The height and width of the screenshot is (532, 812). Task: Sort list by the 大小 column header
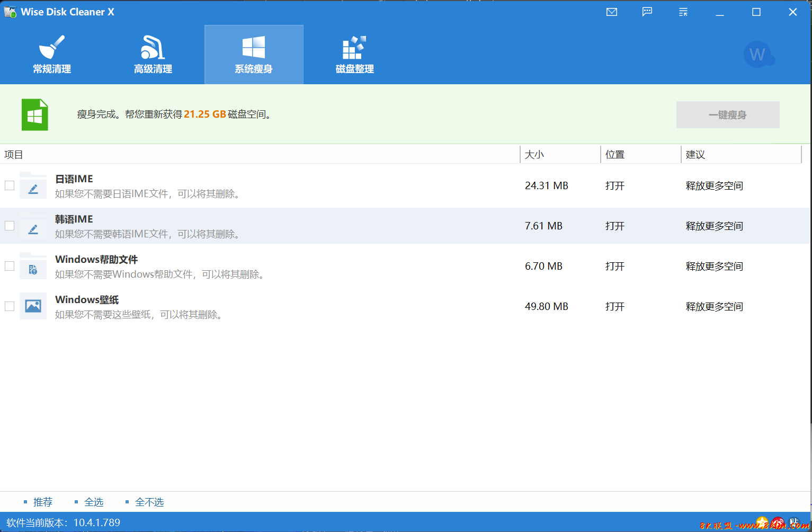pyautogui.click(x=534, y=155)
